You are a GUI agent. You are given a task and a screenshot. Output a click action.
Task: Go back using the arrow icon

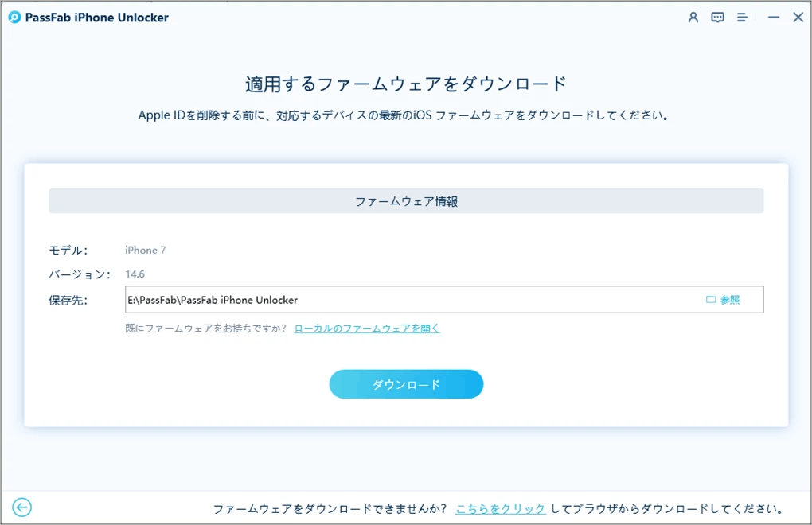point(21,507)
